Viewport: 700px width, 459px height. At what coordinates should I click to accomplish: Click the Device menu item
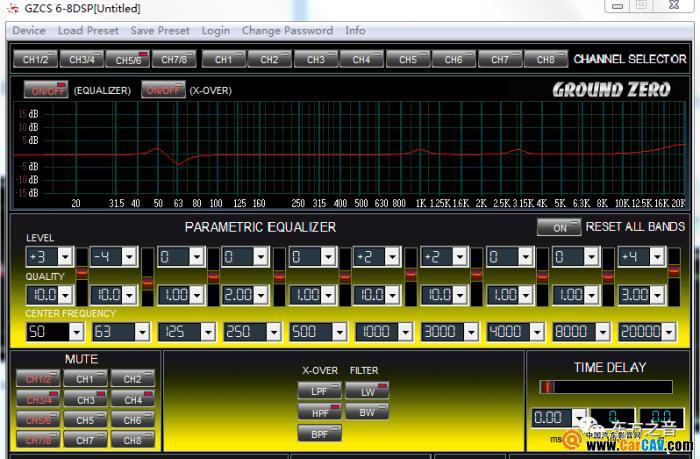pyautogui.click(x=29, y=30)
